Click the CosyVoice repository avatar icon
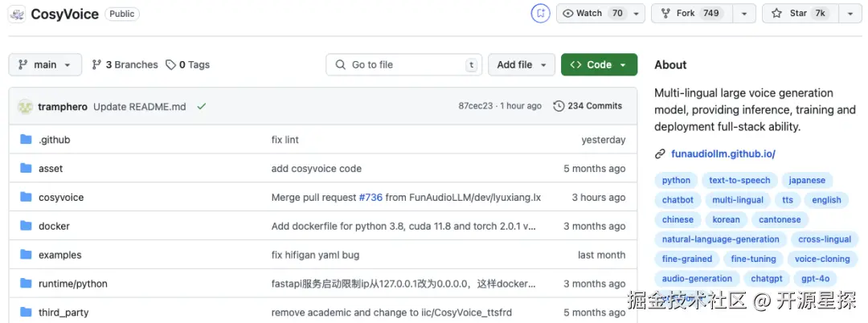Image resolution: width=868 pixels, height=323 pixels. click(17, 14)
